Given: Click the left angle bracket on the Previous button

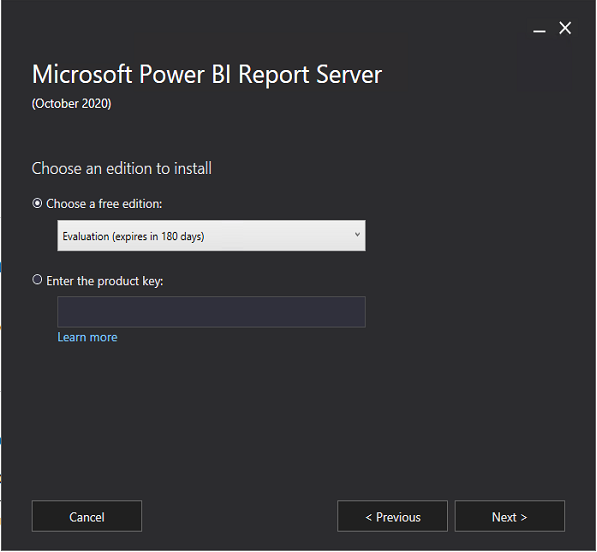Looking at the screenshot, I should coord(369,517).
